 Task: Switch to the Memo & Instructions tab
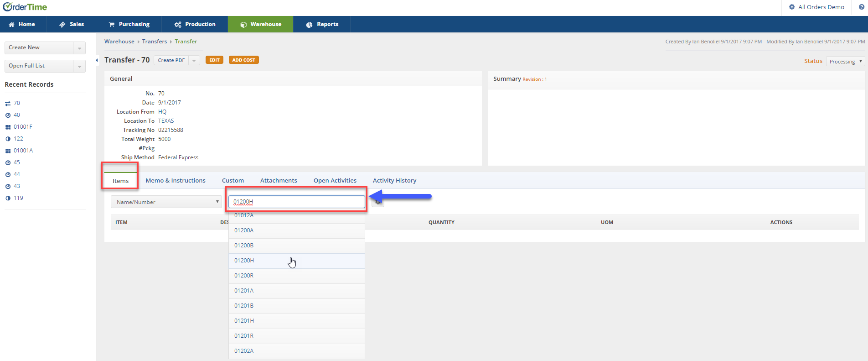point(176,181)
